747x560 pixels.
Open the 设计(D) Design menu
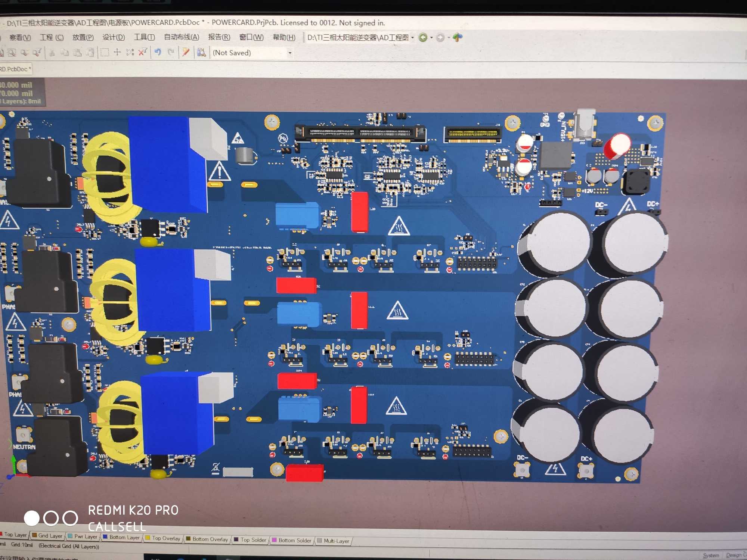pos(114,37)
